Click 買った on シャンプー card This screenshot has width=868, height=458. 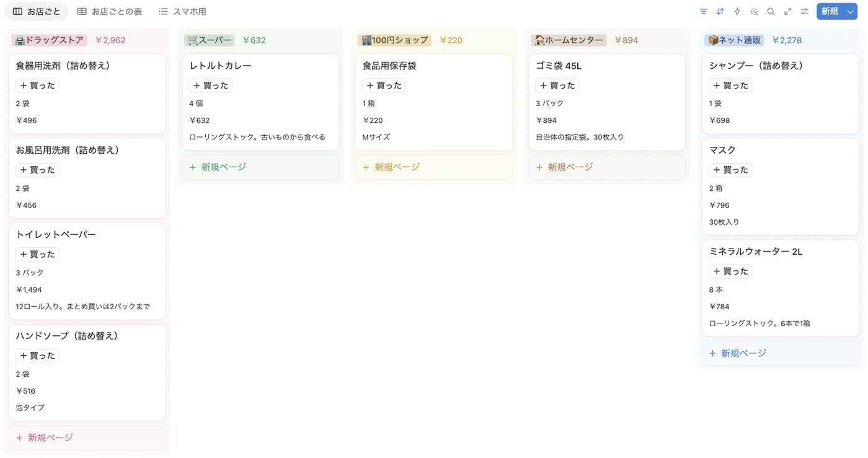pos(730,86)
